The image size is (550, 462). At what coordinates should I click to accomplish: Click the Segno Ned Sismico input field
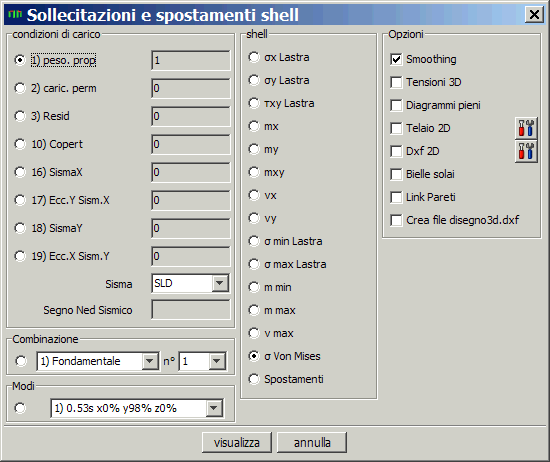coord(191,309)
